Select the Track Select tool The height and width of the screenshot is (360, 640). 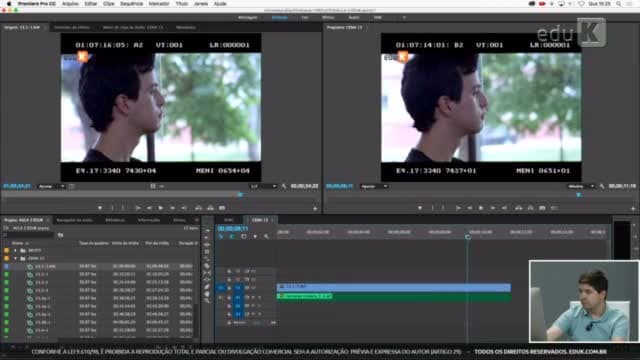click(x=207, y=238)
